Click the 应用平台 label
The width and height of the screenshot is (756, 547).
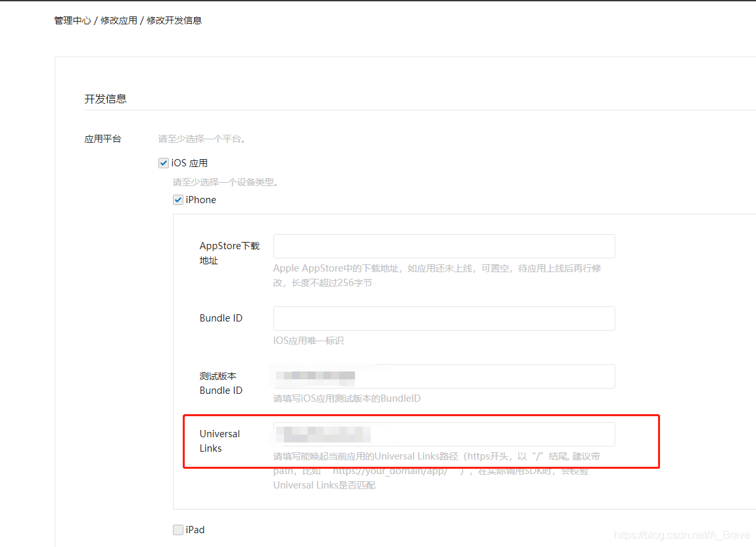[x=103, y=139]
